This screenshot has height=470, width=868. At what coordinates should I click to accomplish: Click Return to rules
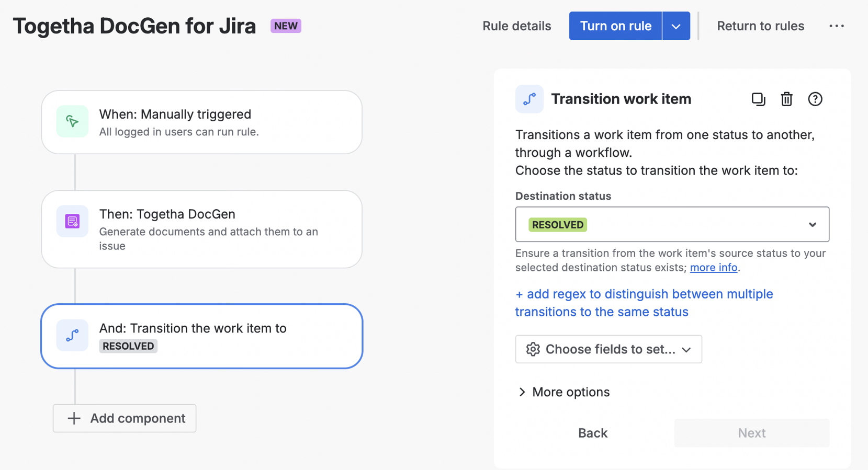pos(760,26)
